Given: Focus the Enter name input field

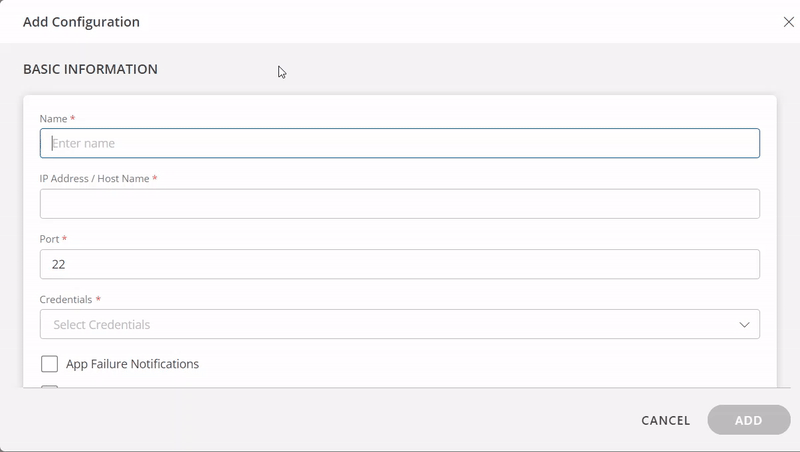Looking at the screenshot, I should point(399,143).
